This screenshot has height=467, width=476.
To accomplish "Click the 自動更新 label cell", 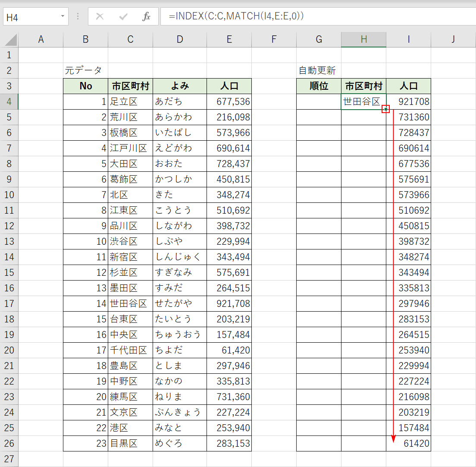I will click(319, 70).
